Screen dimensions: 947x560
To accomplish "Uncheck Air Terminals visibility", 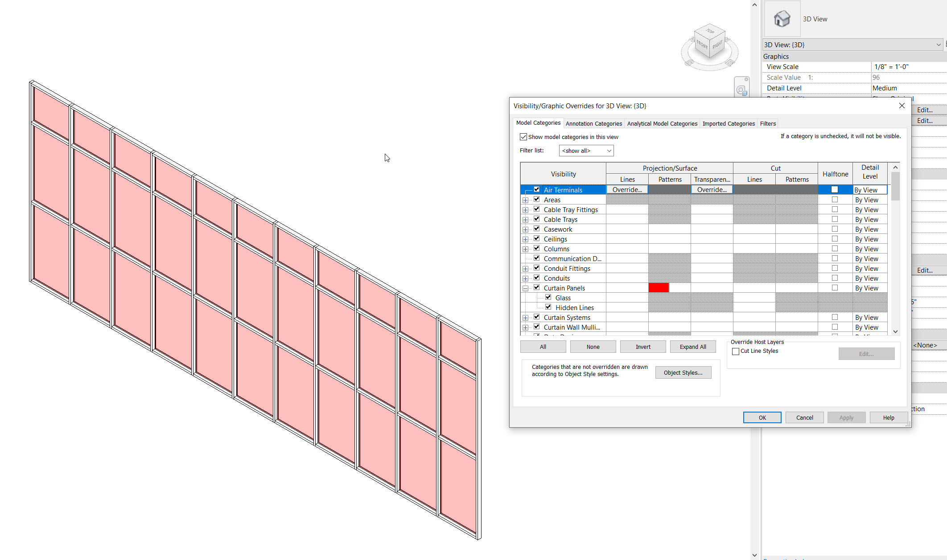I will (536, 189).
